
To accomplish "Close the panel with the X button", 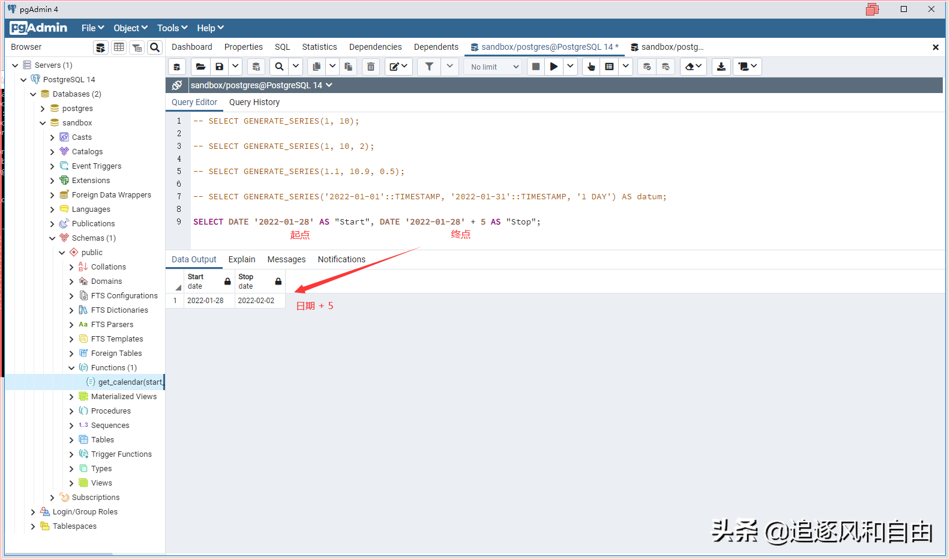I will (935, 47).
